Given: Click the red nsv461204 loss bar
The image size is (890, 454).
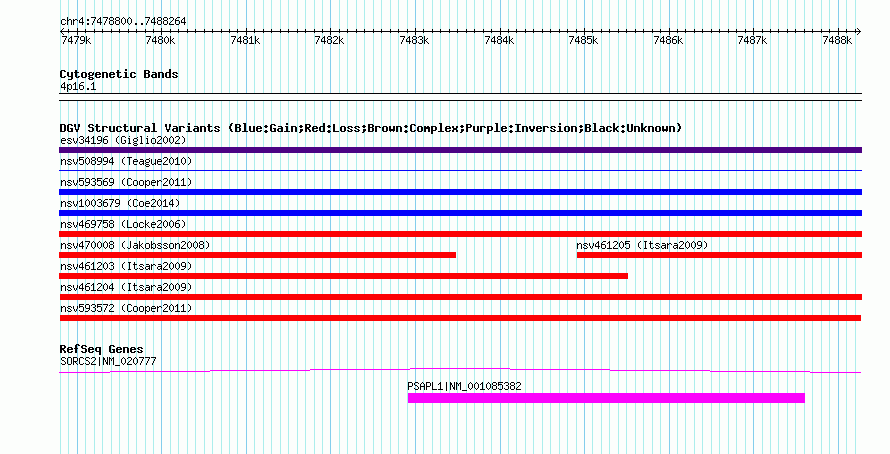Looking at the screenshot, I should pos(460,297).
